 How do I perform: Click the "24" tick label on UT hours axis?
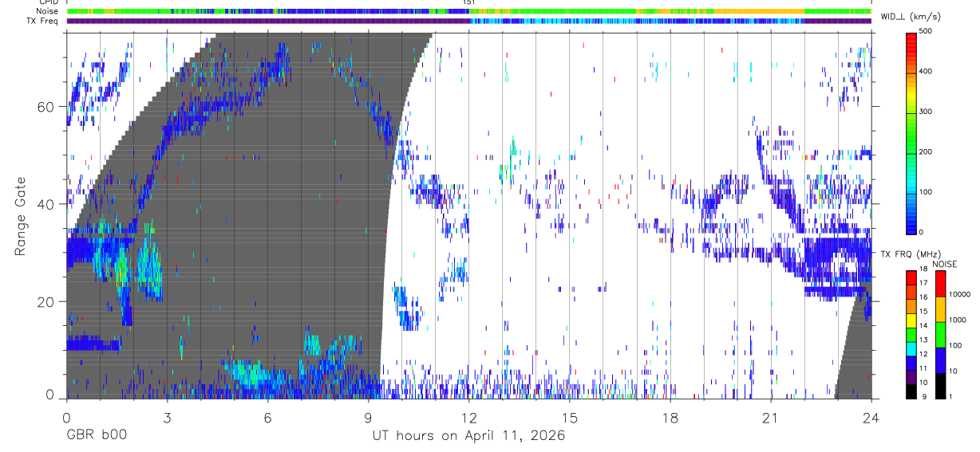pos(871,418)
